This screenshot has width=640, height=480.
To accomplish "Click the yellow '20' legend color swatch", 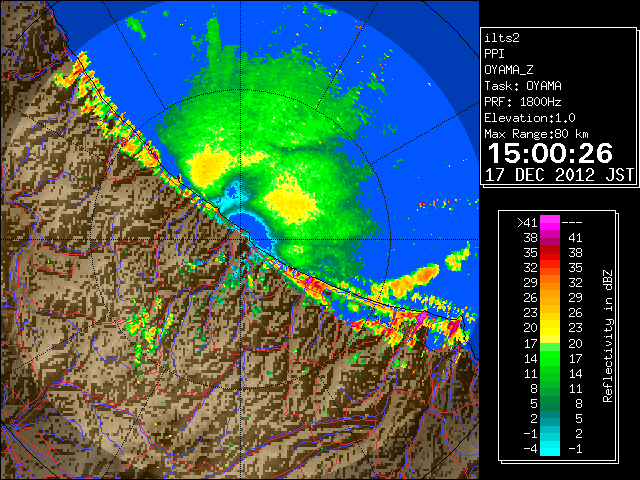I will 550,328.
